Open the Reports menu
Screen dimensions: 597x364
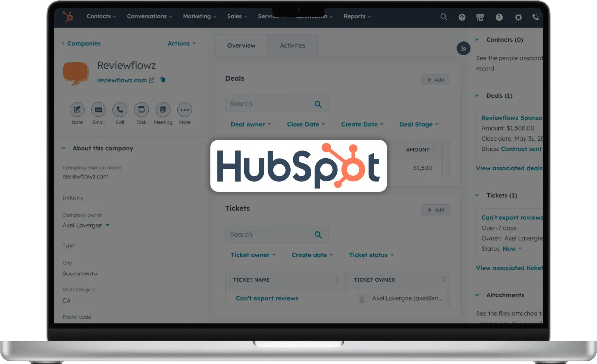(357, 16)
